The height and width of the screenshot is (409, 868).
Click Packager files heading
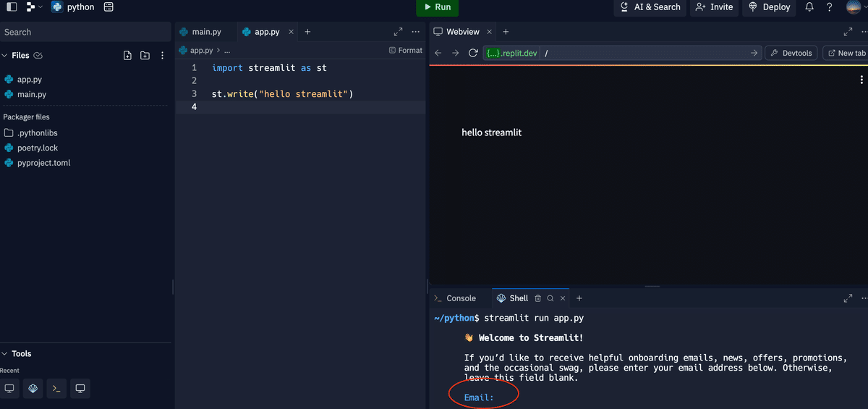point(26,117)
